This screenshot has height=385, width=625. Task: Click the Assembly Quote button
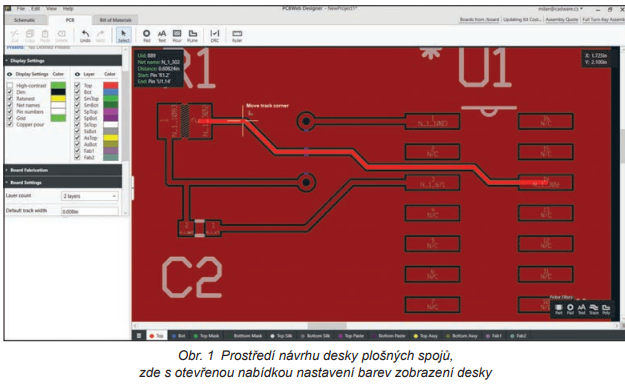(562, 20)
